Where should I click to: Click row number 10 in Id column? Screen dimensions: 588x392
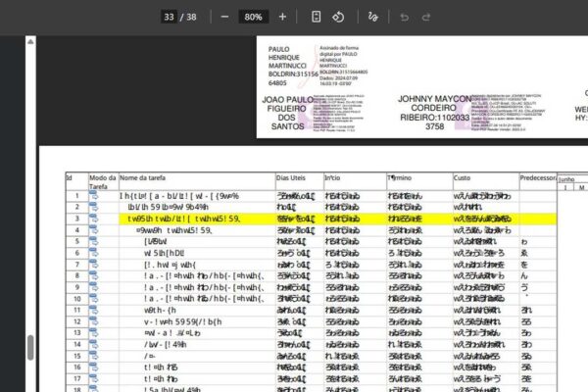pyautogui.click(x=77, y=299)
